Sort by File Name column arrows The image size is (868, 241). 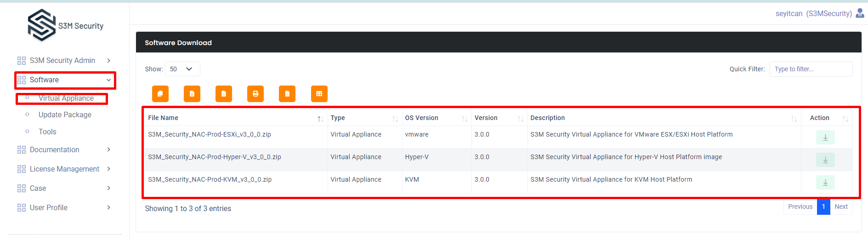pyautogui.click(x=320, y=119)
